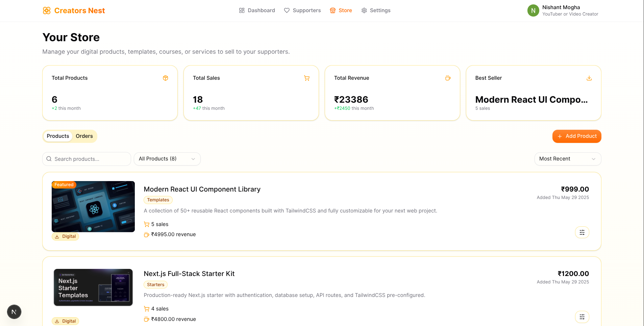Click the +47 this month sales text

click(x=209, y=108)
